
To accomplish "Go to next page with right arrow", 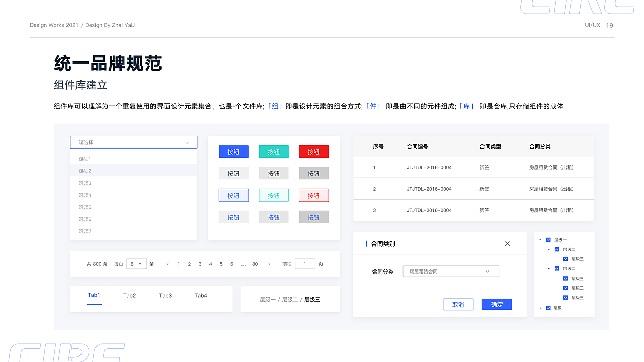I will click(x=269, y=264).
